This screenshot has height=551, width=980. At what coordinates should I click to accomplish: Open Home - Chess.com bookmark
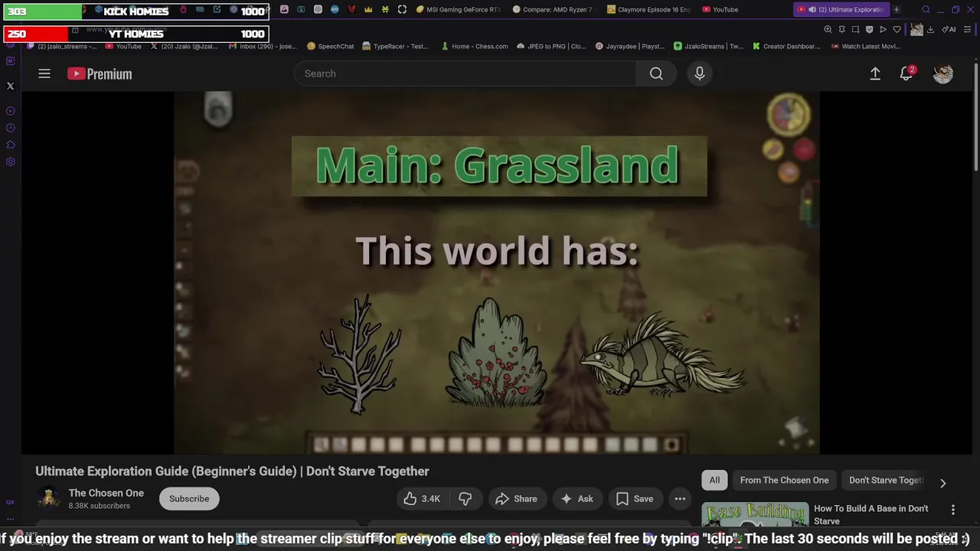click(x=475, y=47)
